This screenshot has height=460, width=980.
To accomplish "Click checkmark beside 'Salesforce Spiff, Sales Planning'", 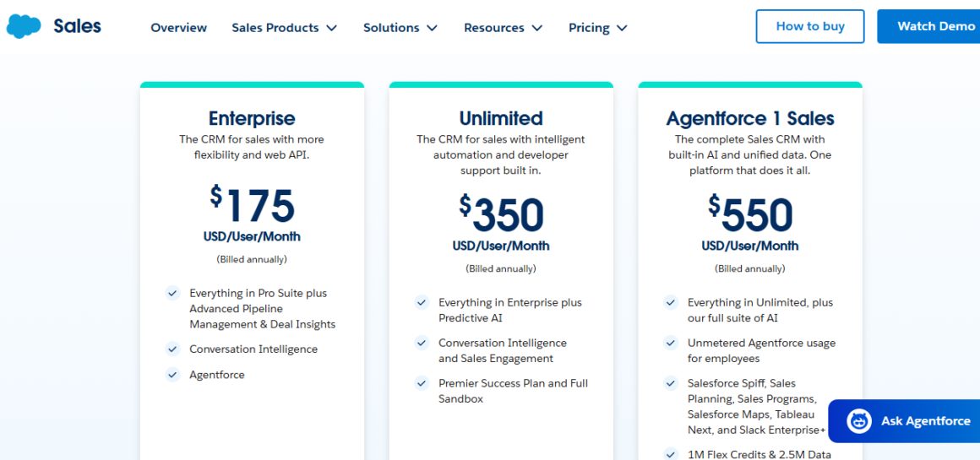I will [671, 383].
